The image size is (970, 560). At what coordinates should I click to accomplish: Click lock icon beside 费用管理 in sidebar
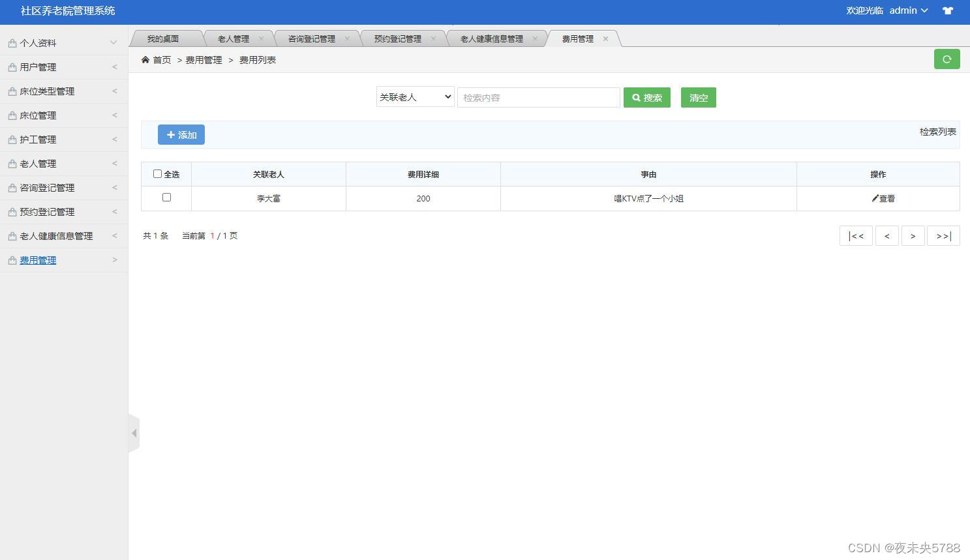click(x=12, y=260)
